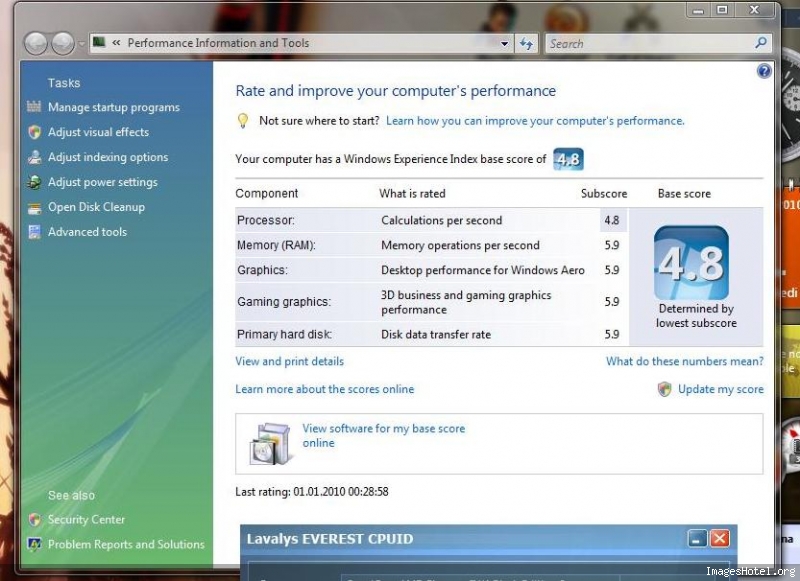Close the Lavalys EVEREST CPUID window
Viewport: 800px width, 581px height.
point(720,539)
